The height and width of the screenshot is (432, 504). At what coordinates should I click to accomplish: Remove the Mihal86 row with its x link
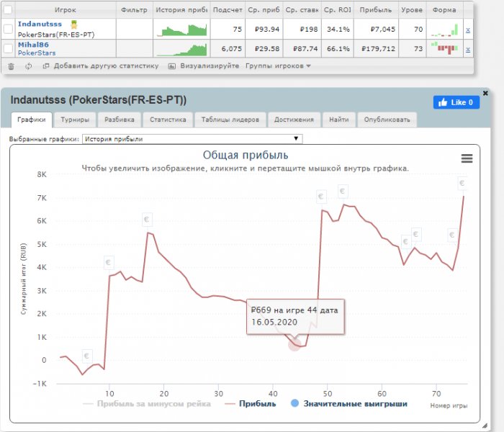coord(468,50)
